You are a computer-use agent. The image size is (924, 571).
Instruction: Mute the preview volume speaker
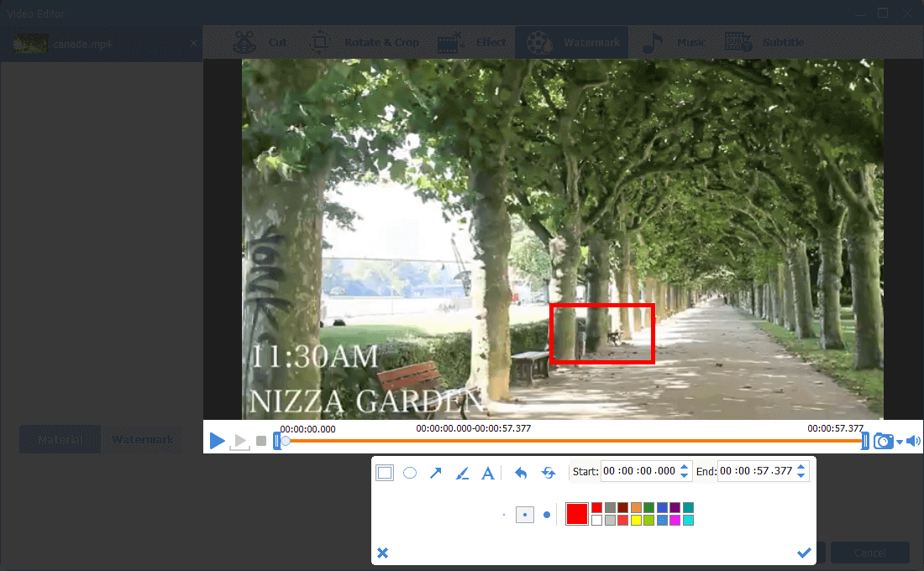coord(913,441)
